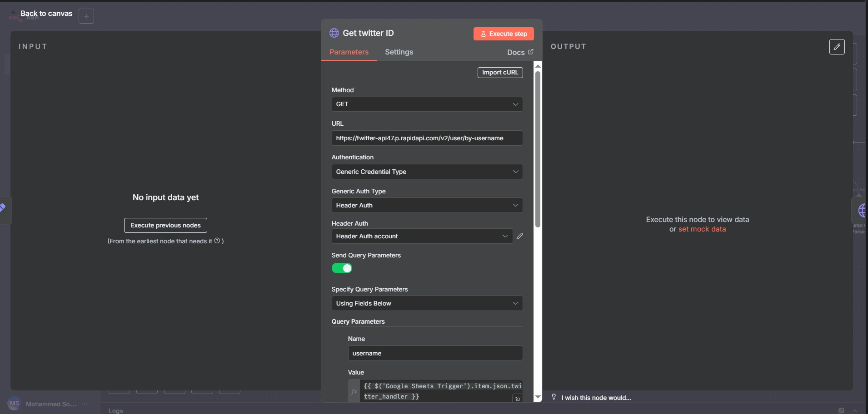This screenshot has width=868, height=414.
Task: Turn off Send Query Parameters toggle
Action: pyautogui.click(x=342, y=268)
